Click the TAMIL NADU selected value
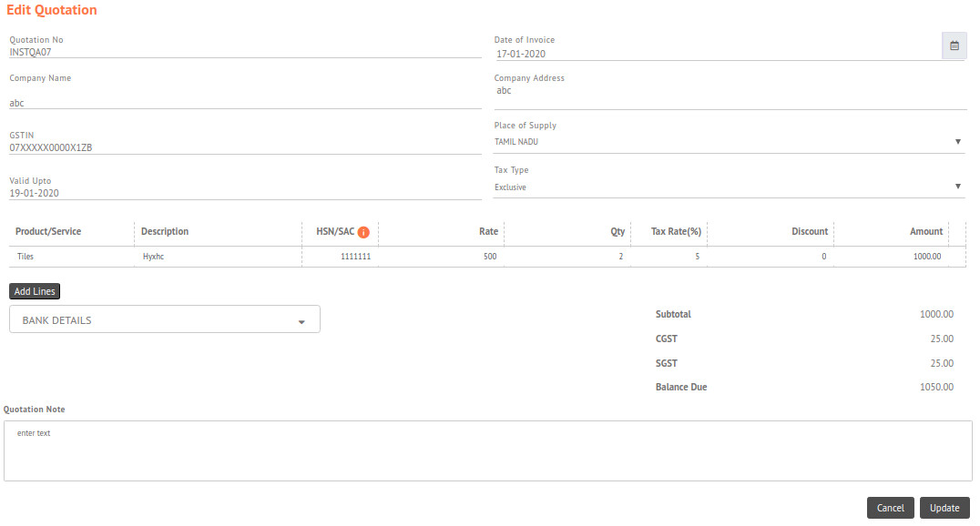This screenshot has height=526, width=980. (516, 142)
